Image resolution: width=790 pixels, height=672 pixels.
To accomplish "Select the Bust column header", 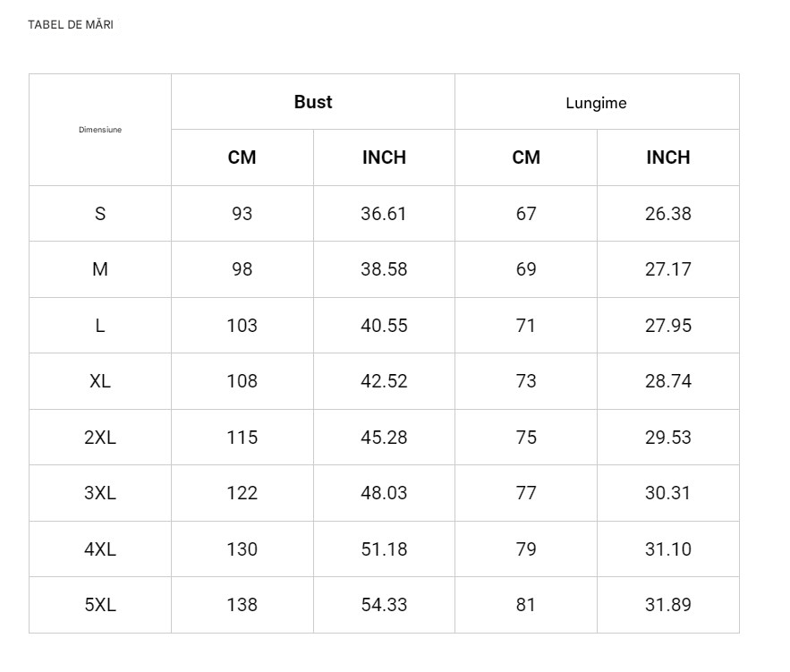I will [313, 102].
